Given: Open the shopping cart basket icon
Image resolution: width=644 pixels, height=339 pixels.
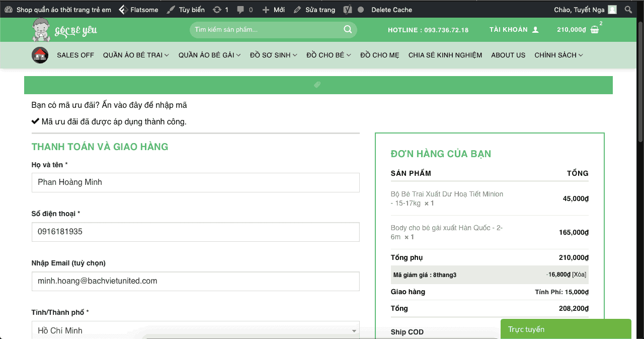Looking at the screenshot, I should [x=595, y=30].
